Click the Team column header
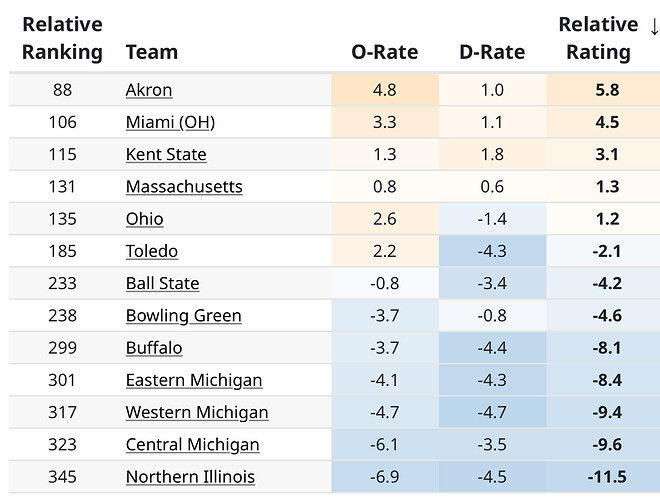 [151, 52]
